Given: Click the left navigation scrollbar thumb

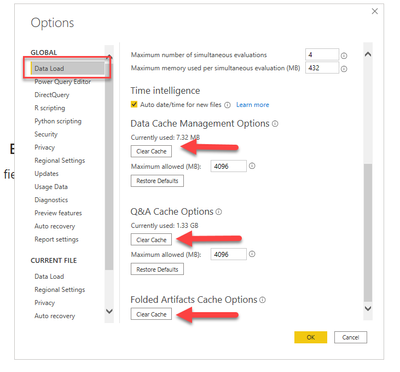Looking at the screenshot, I should (109, 167).
